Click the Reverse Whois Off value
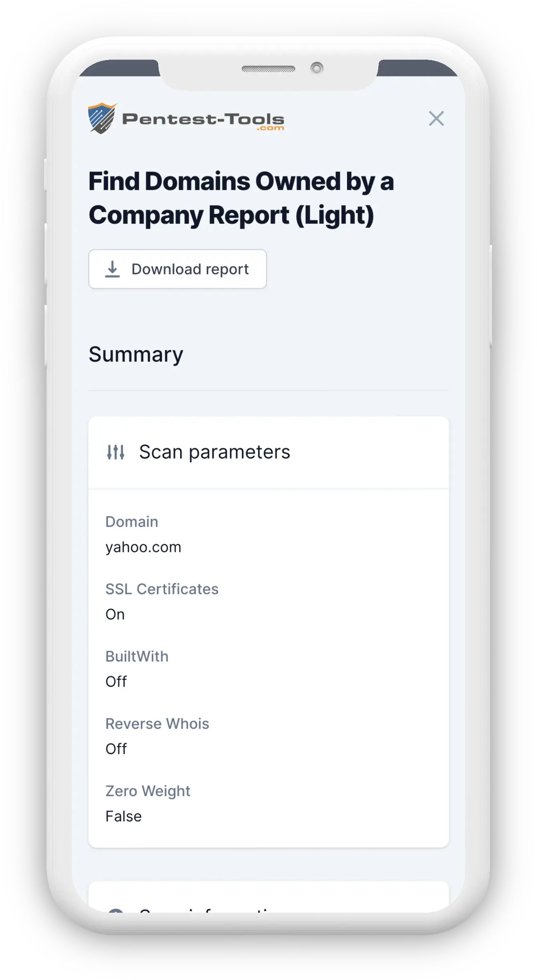This screenshot has width=537, height=980. click(116, 749)
